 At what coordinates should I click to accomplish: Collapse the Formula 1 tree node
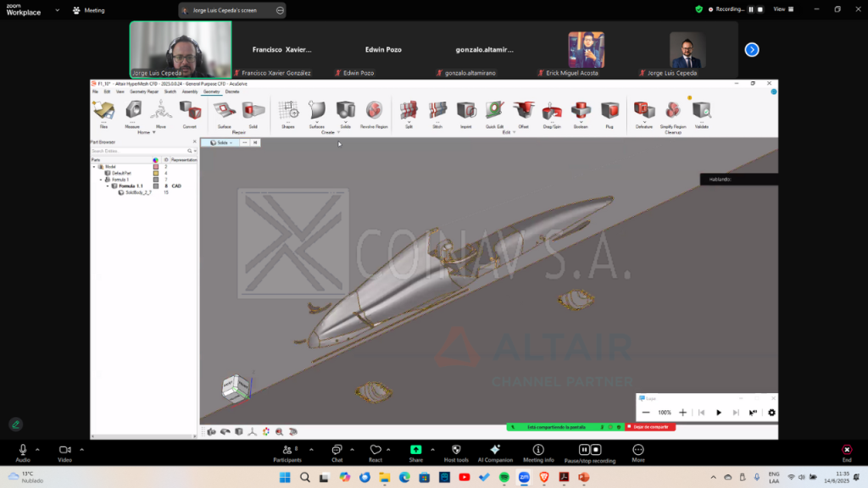(101, 180)
